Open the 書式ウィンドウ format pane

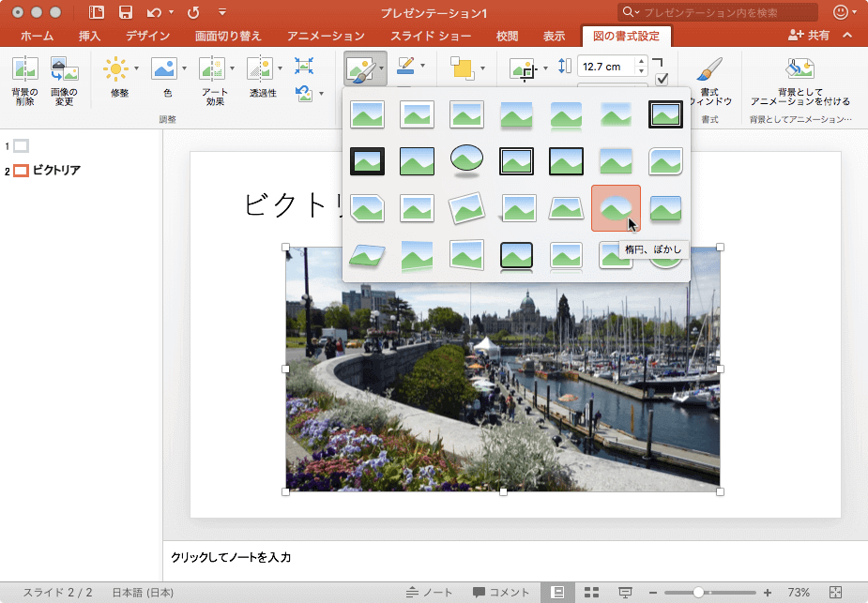point(709,69)
